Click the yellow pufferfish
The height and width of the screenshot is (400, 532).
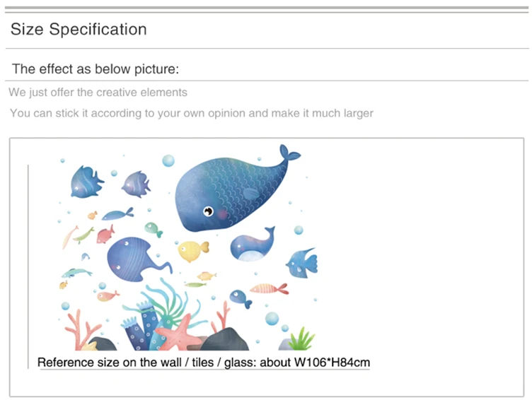pos(193,251)
